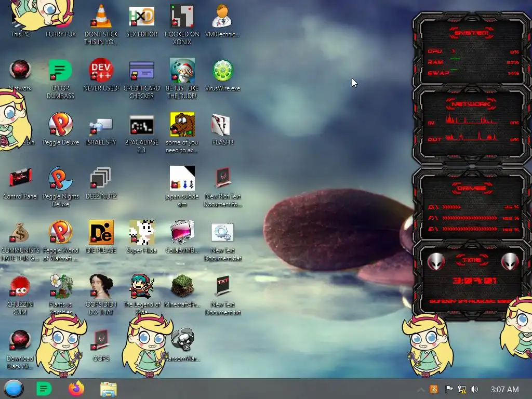Open the 3:07 AM taskbar clock
This screenshot has width=532, height=399.
tap(504, 390)
